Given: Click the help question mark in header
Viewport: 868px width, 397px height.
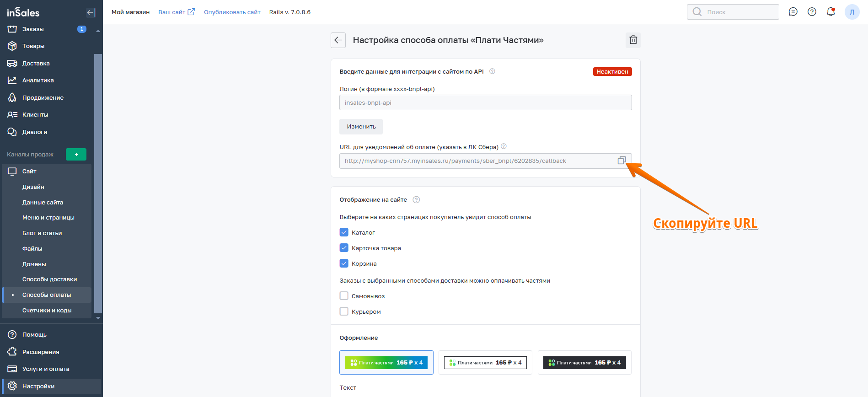Looking at the screenshot, I should 812,12.
